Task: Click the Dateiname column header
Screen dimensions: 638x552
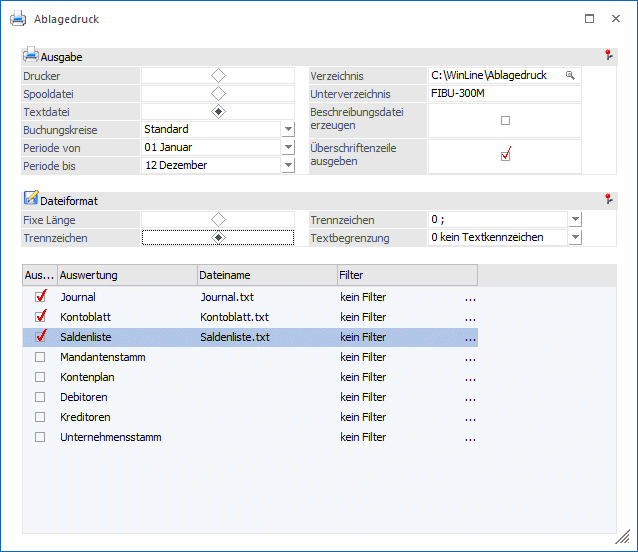Action: 265,274
